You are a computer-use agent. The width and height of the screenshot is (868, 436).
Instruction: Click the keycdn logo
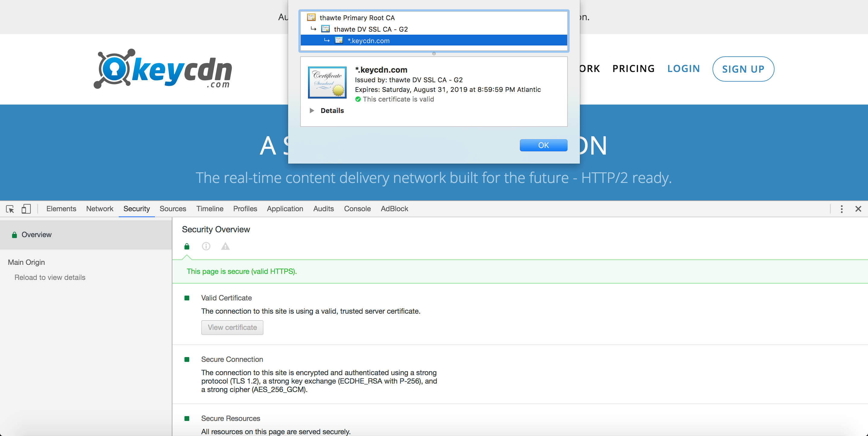163,69
